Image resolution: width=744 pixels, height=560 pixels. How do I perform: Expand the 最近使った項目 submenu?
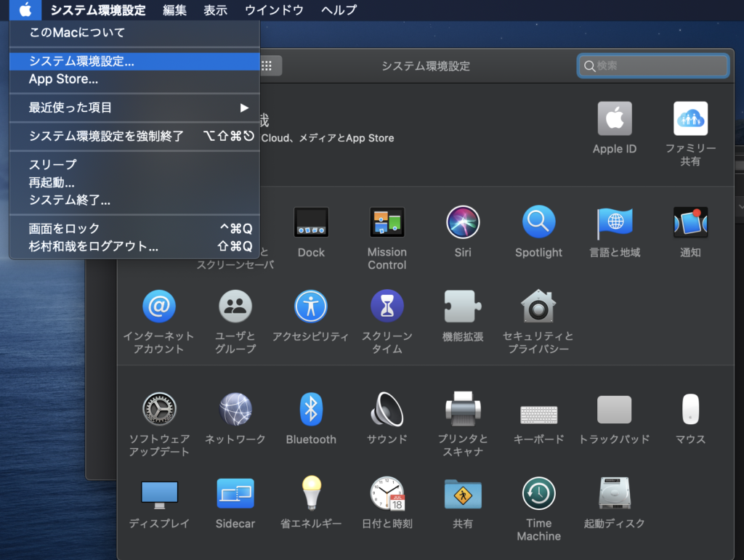134,107
